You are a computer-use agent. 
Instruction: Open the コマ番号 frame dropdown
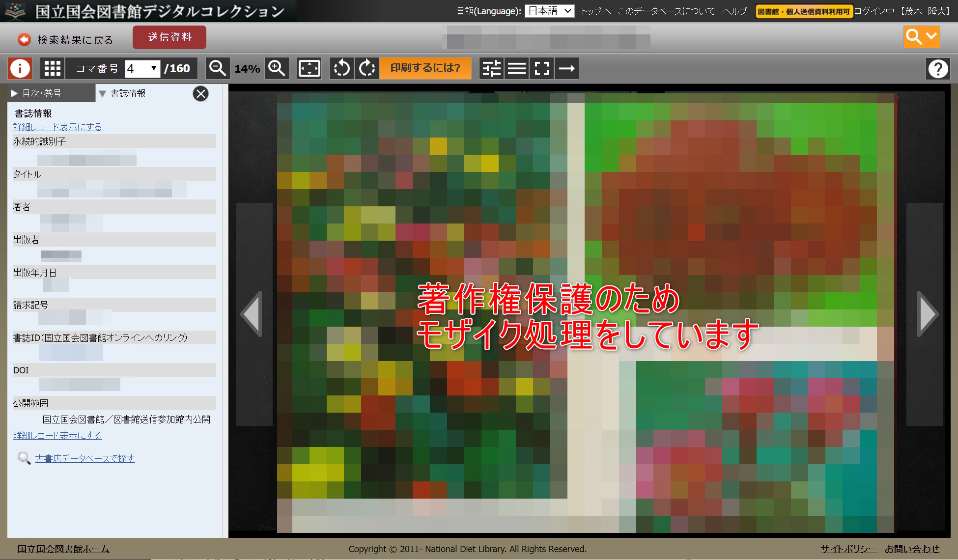click(142, 68)
